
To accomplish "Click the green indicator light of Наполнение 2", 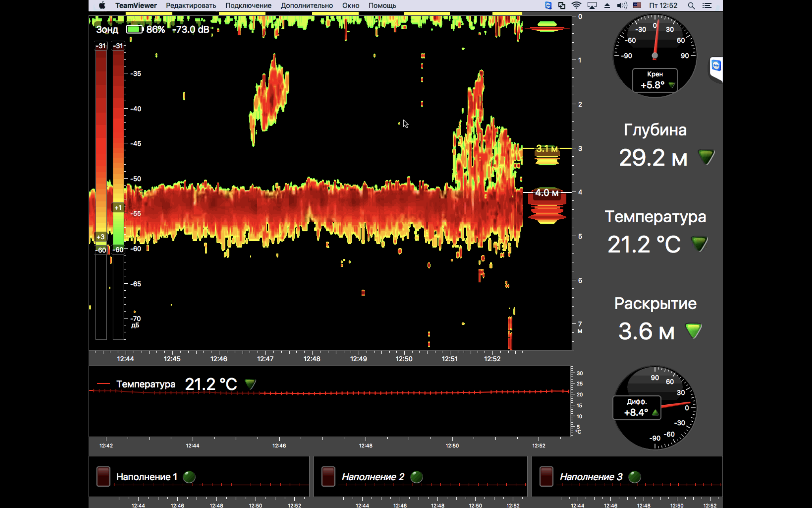I will coord(417,477).
